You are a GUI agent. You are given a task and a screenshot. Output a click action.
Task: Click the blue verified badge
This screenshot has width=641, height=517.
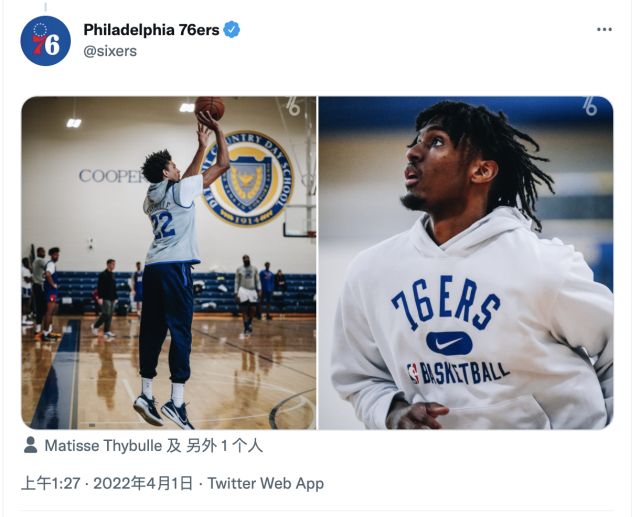[232, 30]
